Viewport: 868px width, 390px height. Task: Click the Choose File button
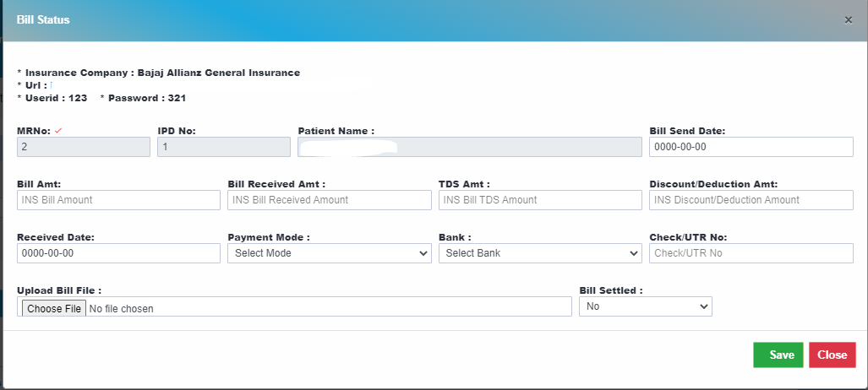[x=54, y=308]
